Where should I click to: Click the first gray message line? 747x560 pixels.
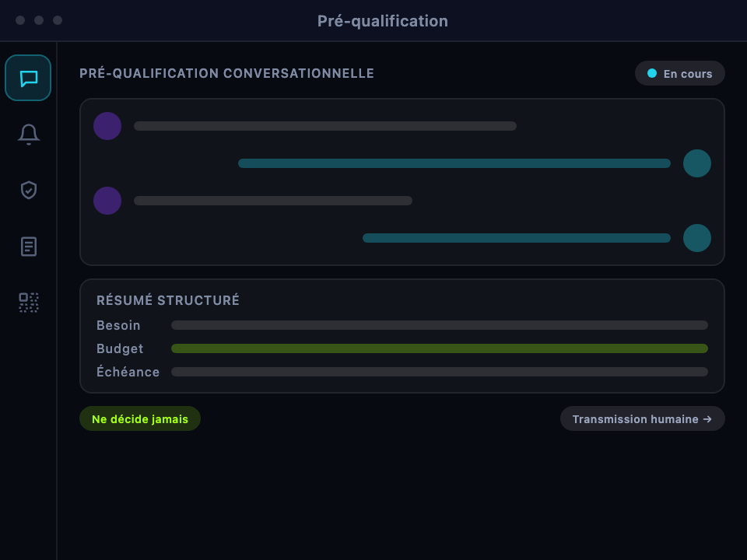[x=325, y=126]
